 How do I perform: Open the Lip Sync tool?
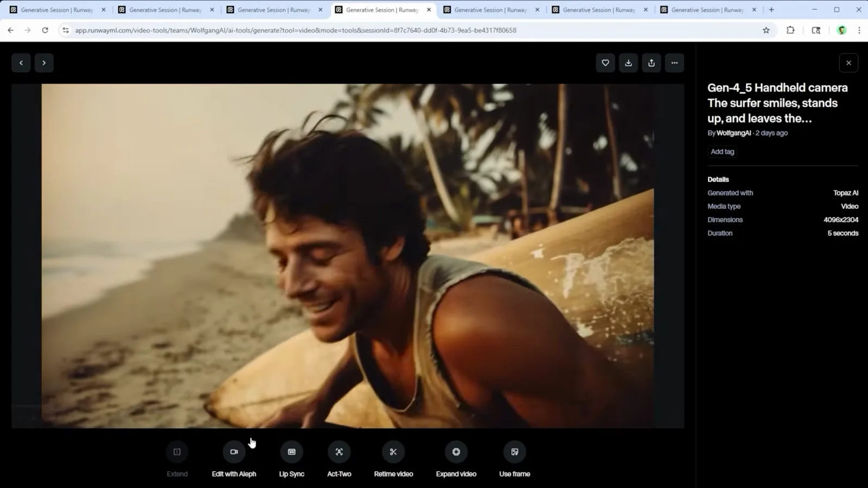click(291, 452)
